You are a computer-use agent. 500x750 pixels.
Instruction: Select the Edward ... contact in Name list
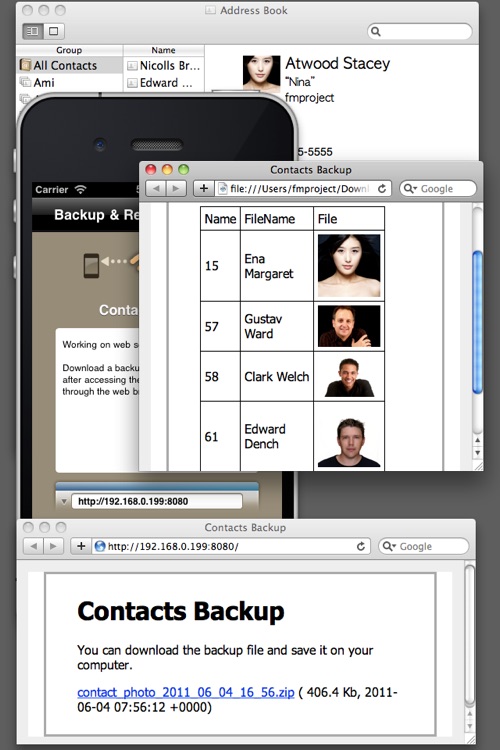pyautogui.click(x=164, y=83)
